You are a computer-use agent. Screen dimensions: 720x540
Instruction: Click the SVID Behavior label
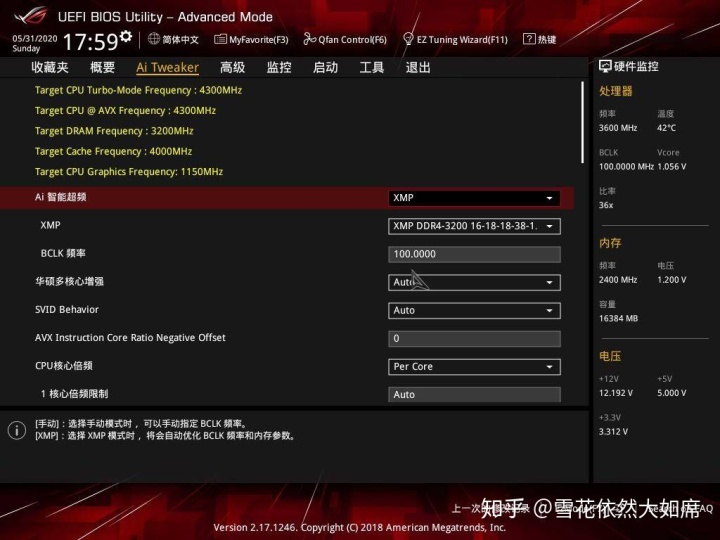click(67, 309)
